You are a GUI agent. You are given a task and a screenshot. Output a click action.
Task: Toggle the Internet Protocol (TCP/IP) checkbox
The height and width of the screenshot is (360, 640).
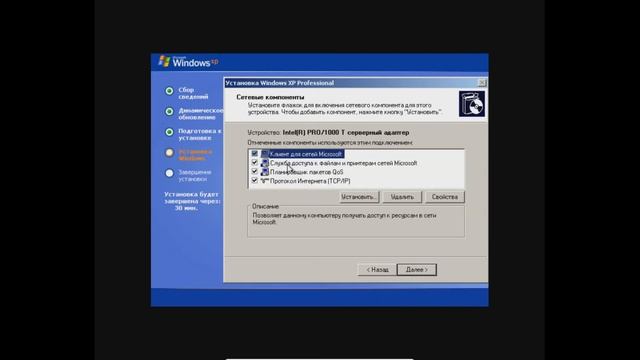255,181
